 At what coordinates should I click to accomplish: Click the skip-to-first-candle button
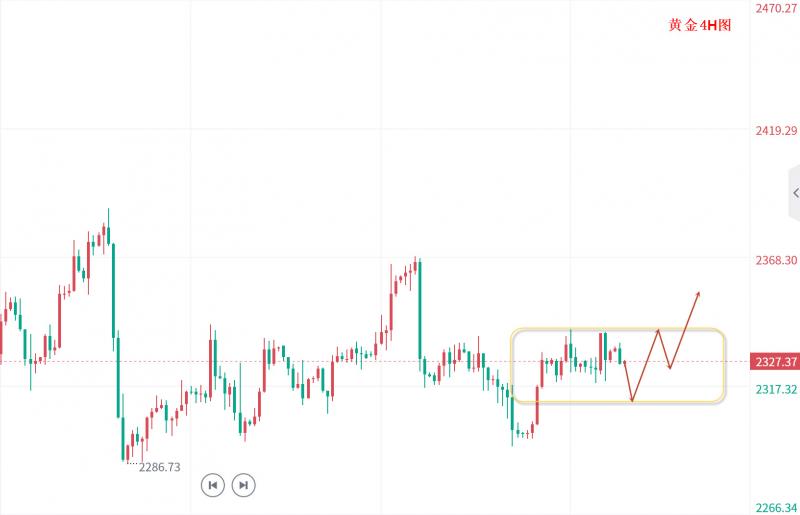(212, 485)
